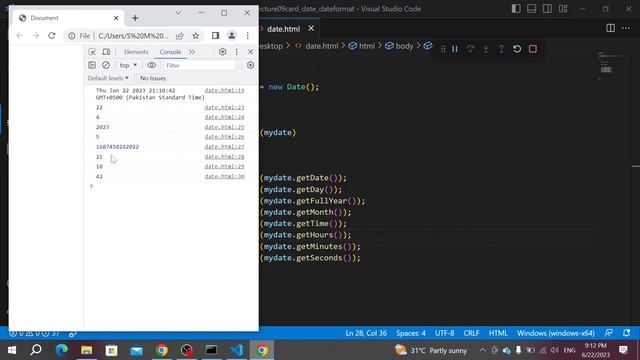Viewport: 640px width, 360px height.
Task: Open source link date.html:24
Action: [x=224, y=117]
